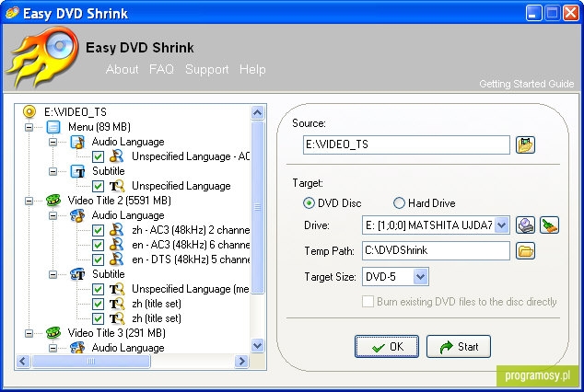Viewport: 584px width, 392px height.
Task: Browse for Temp Path folder icon
Action: point(525,250)
